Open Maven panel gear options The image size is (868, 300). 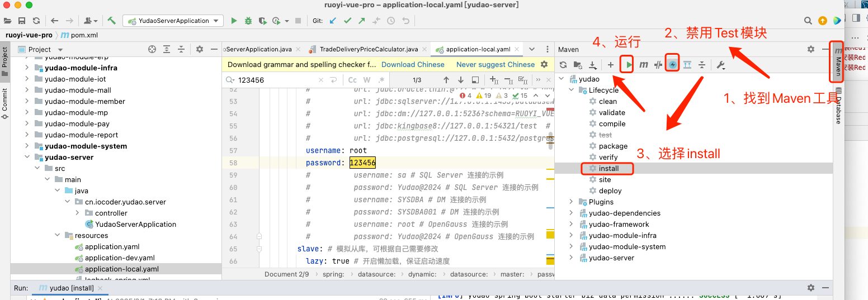[811, 49]
